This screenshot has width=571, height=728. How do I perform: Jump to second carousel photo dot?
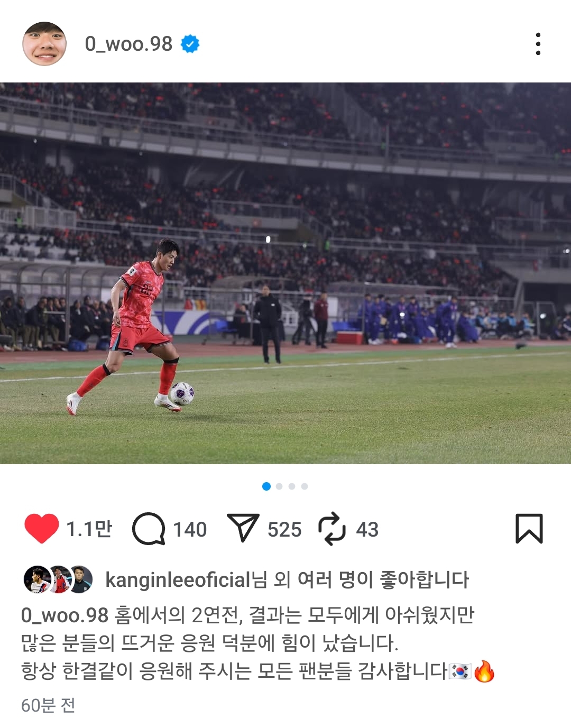click(279, 486)
